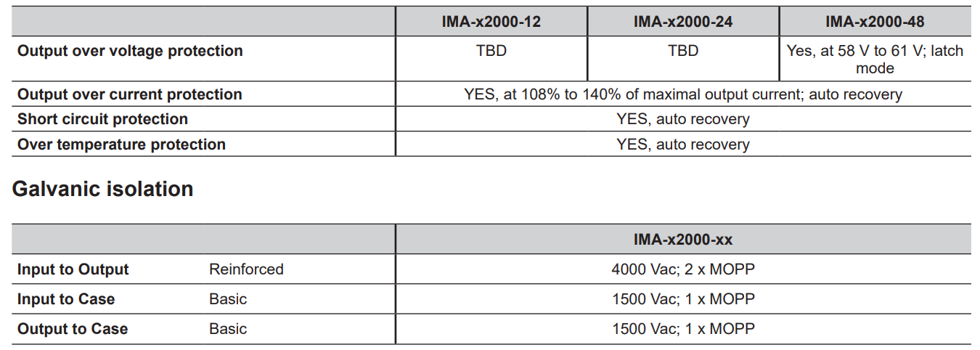Click the "Output over current protection" label
This screenshot has height=350, width=980.
[130, 94]
